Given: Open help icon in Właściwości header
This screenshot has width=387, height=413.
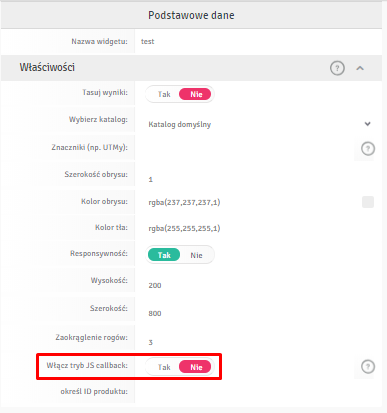Looking at the screenshot, I should (x=337, y=68).
